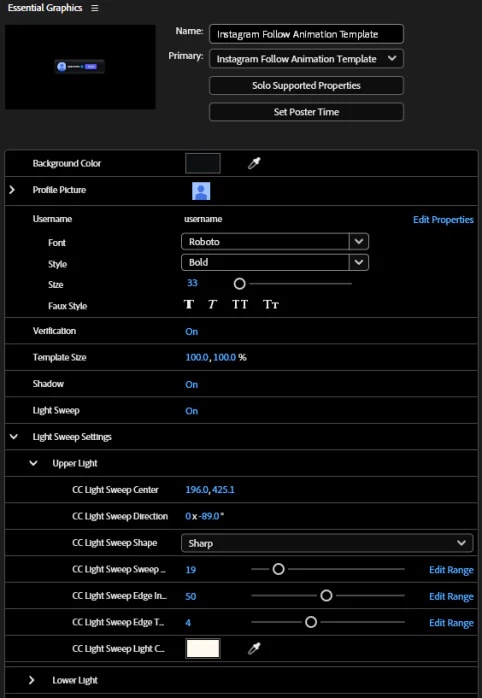Viewport: 482px width, 698px height.
Task: Click Edit Properties link for Username
Action: [x=443, y=219]
